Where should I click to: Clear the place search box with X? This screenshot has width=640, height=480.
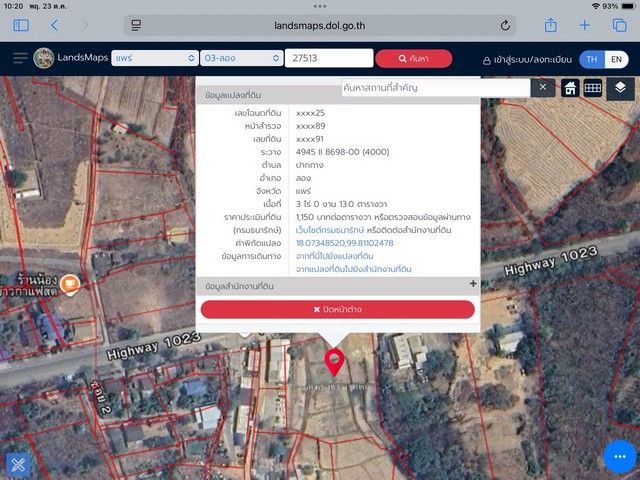542,88
